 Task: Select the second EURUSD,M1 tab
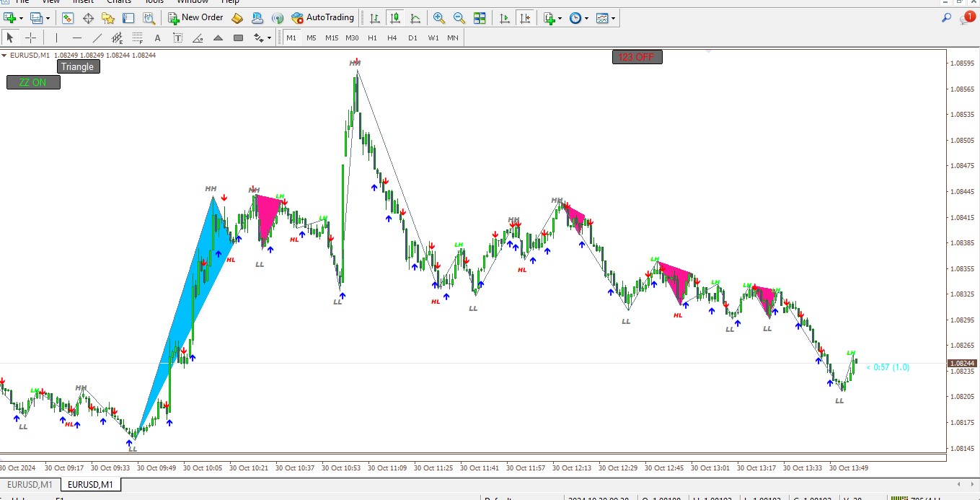pyautogui.click(x=90, y=485)
